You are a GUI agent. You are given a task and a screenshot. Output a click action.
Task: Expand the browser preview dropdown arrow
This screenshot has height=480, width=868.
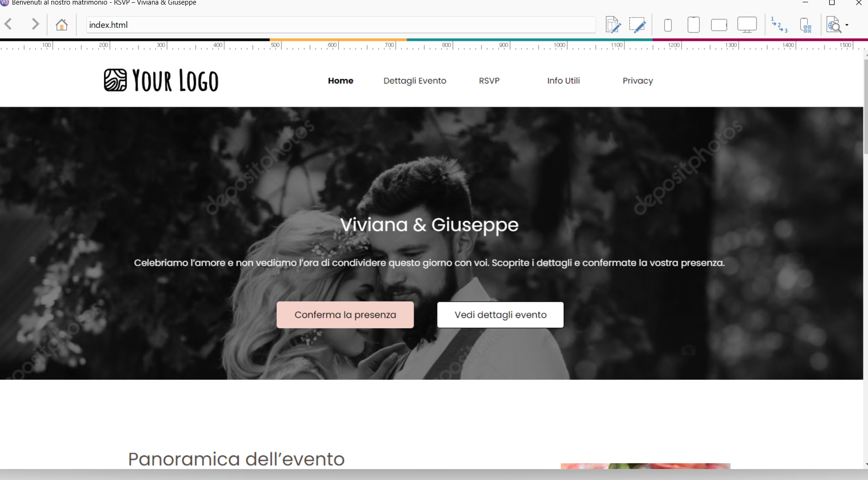pyautogui.click(x=847, y=25)
